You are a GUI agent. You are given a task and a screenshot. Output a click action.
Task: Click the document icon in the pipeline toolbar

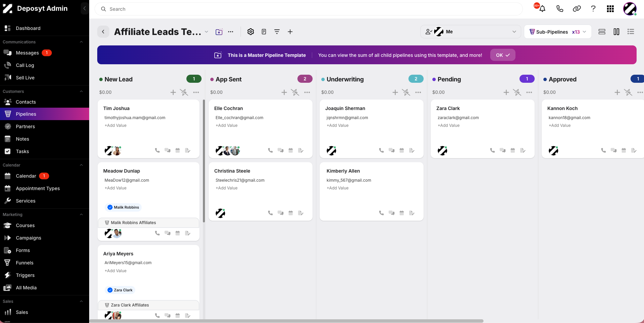pyautogui.click(x=264, y=32)
